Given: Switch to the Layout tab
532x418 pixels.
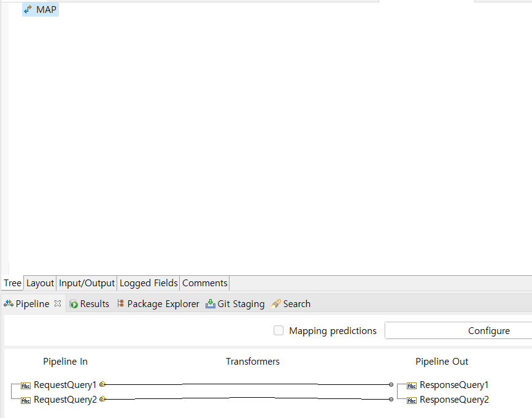Looking at the screenshot, I should pos(40,283).
